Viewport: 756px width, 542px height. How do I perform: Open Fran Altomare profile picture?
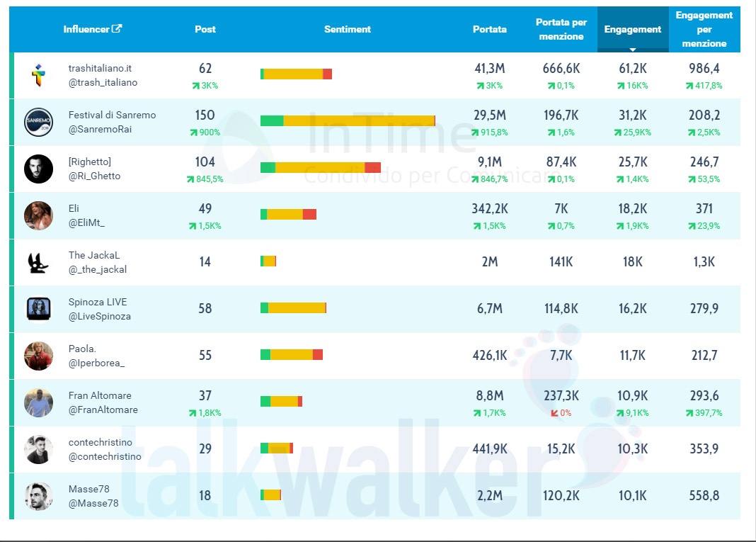pos(38,402)
